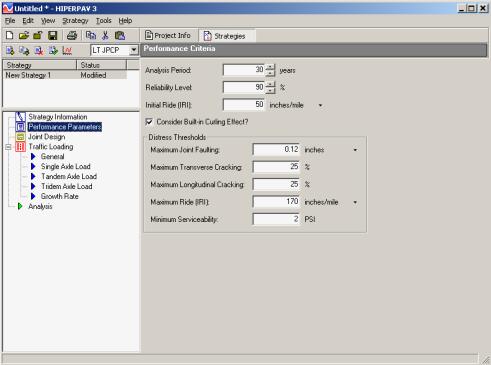The width and height of the screenshot is (491, 365).
Task: Click the Open file folder icon
Action: (x=24, y=35)
